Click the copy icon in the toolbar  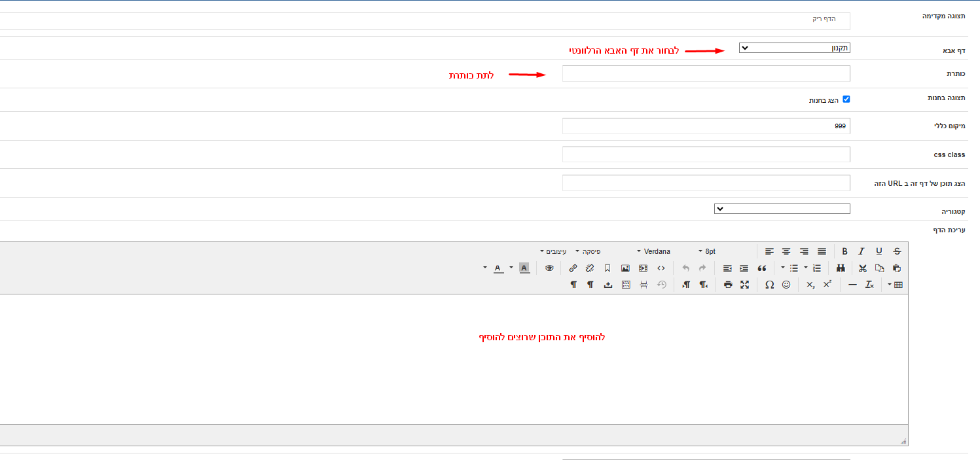[x=879, y=268]
